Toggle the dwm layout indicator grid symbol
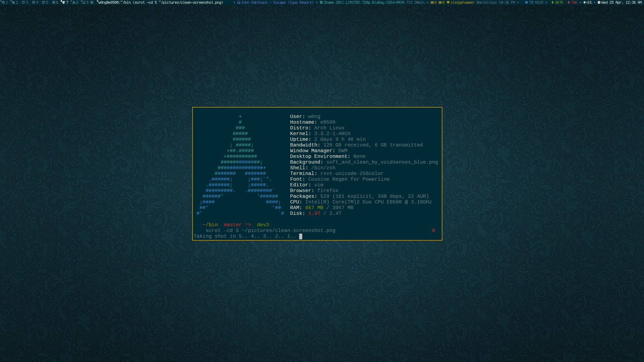 pyautogui.click(x=93, y=3)
